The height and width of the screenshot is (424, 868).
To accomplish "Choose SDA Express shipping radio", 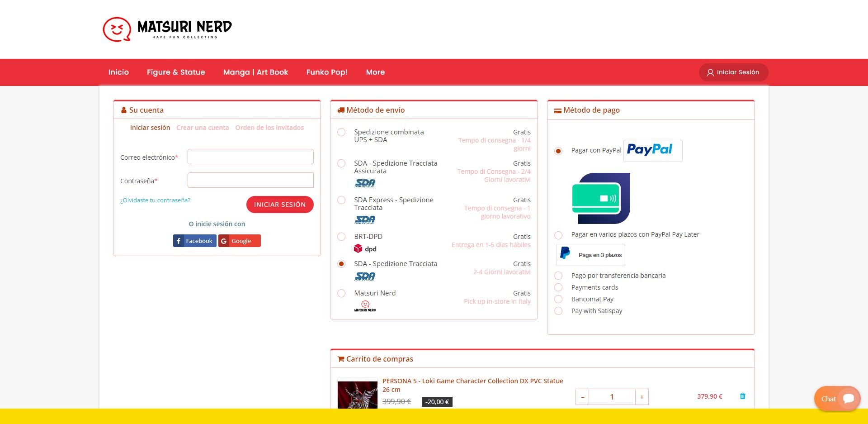I will (341, 200).
